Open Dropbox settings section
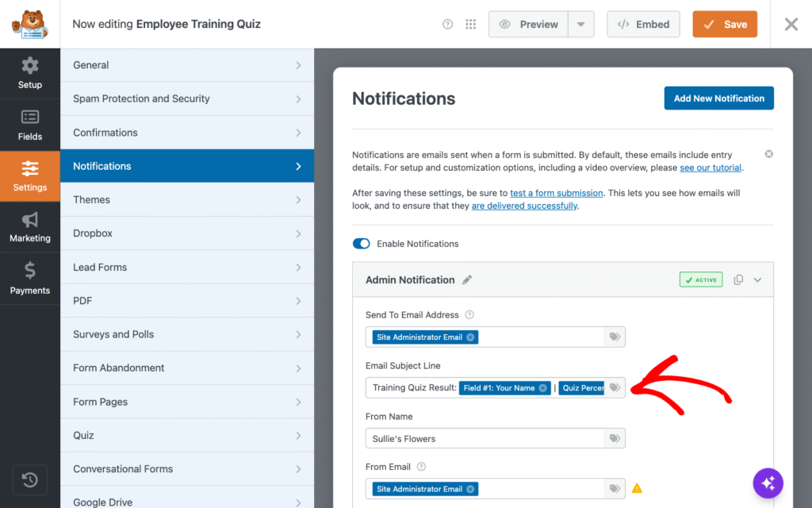 (x=187, y=233)
